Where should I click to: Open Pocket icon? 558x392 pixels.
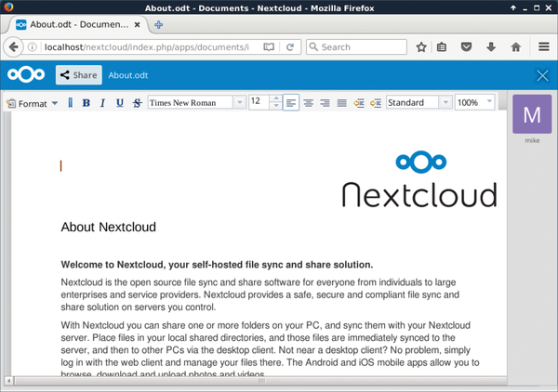click(466, 47)
